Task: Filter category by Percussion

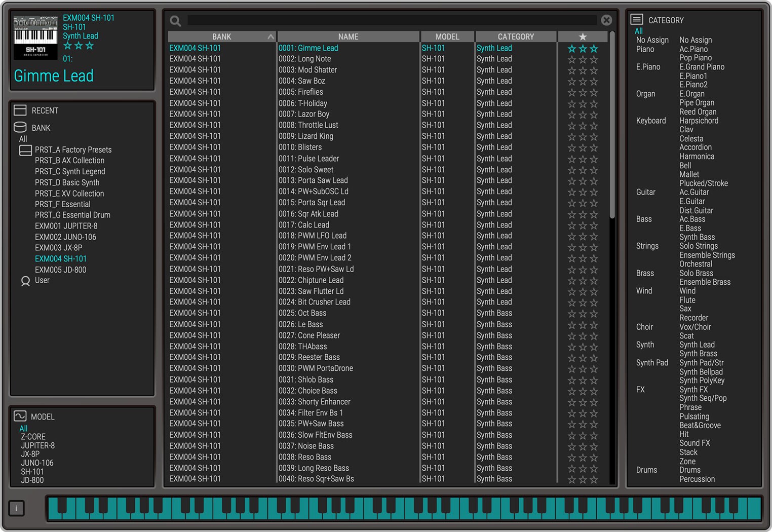Action: (697, 479)
